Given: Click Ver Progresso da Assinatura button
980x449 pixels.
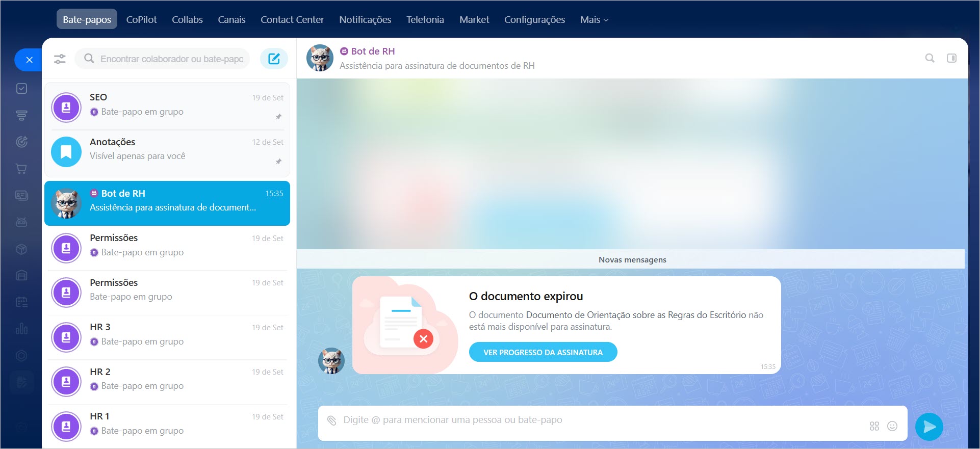Looking at the screenshot, I should (543, 352).
